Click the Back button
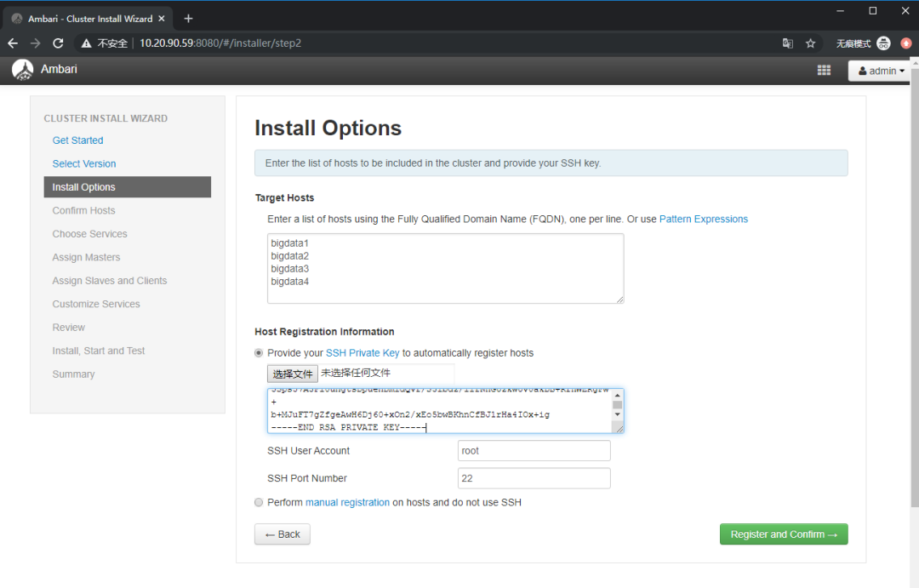 click(282, 534)
